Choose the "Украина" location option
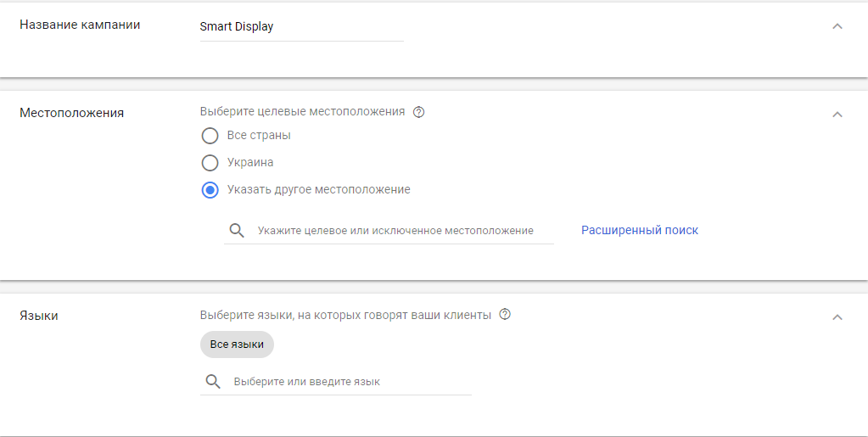Image resolution: width=868 pixels, height=437 pixels. 210,163
